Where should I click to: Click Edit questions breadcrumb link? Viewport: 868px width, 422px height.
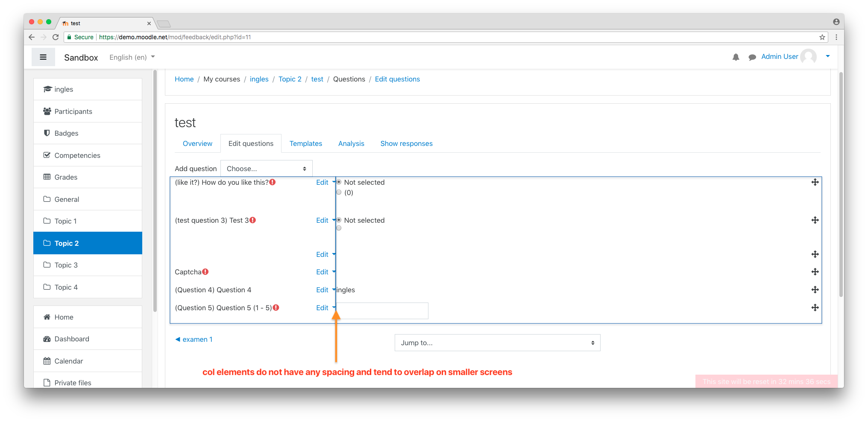click(x=397, y=79)
